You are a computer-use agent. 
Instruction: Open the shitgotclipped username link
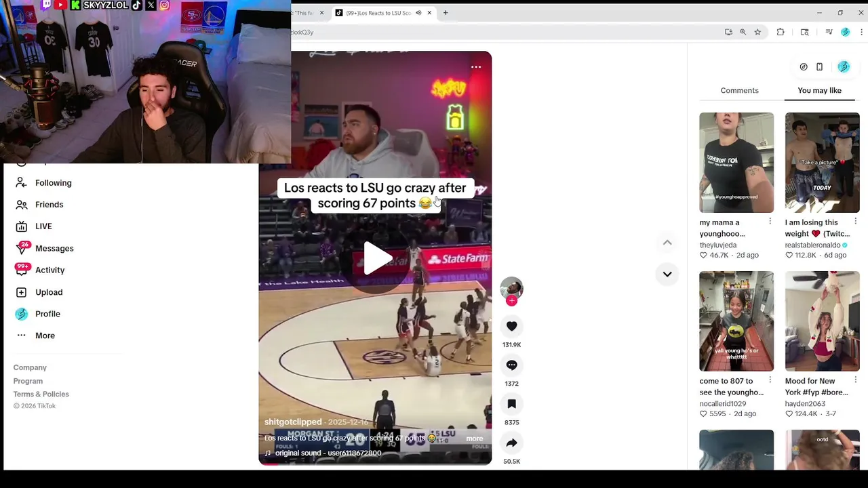click(293, 422)
